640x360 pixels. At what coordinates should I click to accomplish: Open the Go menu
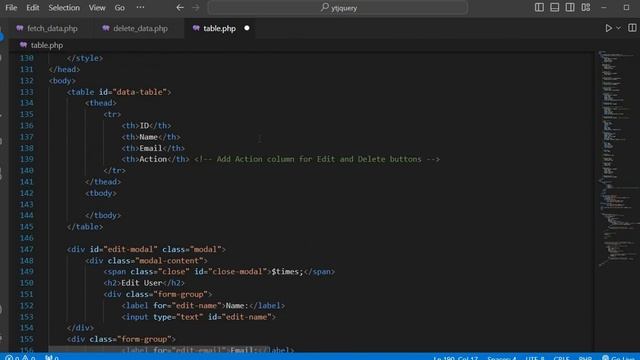point(120,8)
